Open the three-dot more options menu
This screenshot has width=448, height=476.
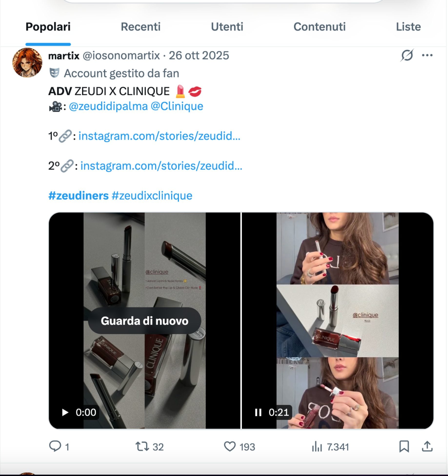[x=427, y=55]
